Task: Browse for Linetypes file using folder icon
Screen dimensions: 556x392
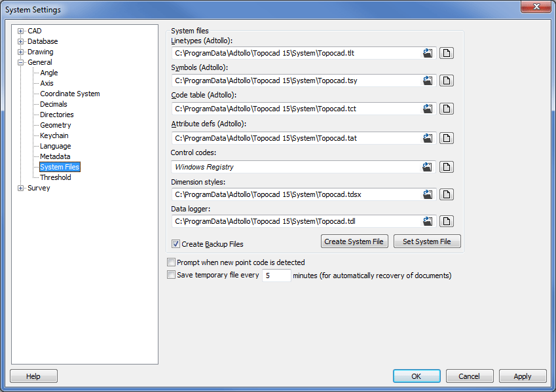Action: click(428, 53)
